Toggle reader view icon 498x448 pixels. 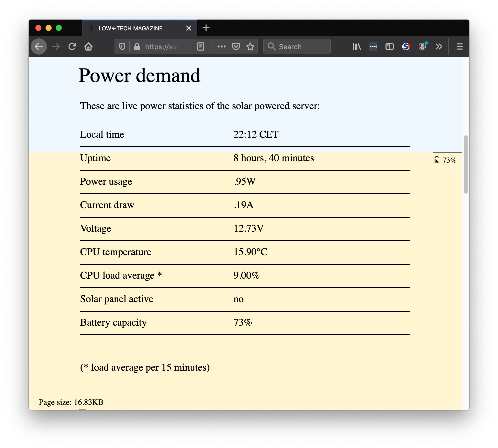201,47
